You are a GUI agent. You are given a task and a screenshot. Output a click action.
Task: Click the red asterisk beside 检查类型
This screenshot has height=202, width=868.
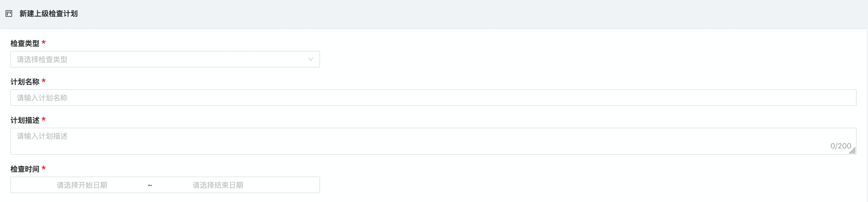click(43, 43)
